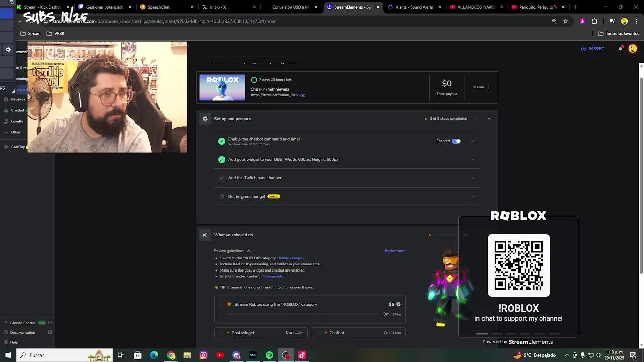Viewport: 644px width, 362px height.
Task: Switch to the Conversión USD tab
Action: [x=291, y=7]
